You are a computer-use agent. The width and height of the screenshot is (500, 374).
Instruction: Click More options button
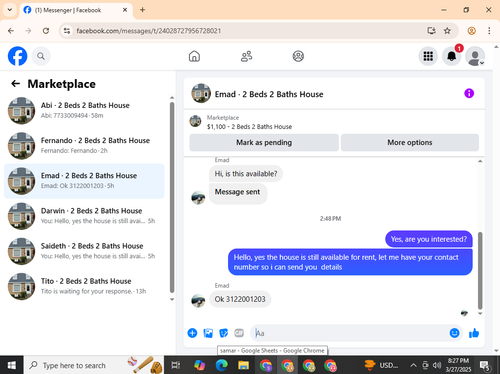410,142
